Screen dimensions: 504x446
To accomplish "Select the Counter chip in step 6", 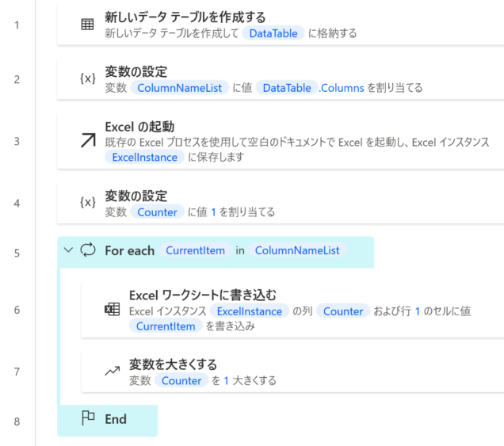I will [343, 311].
